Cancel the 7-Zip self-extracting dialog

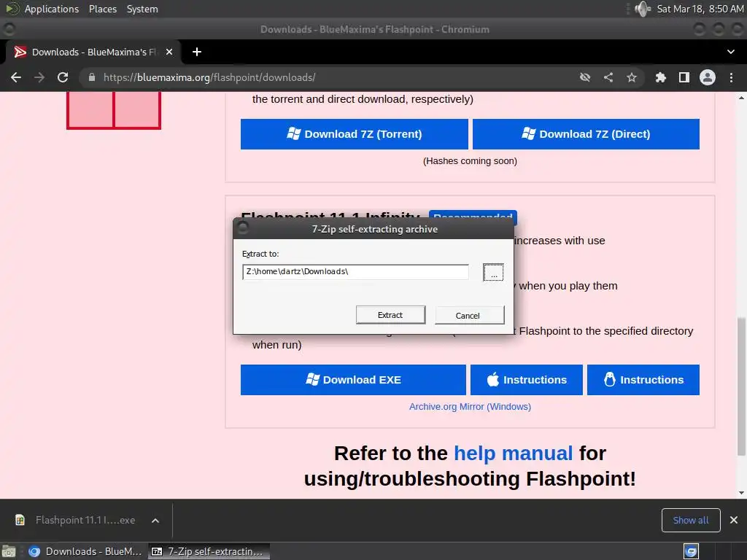click(x=469, y=315)
